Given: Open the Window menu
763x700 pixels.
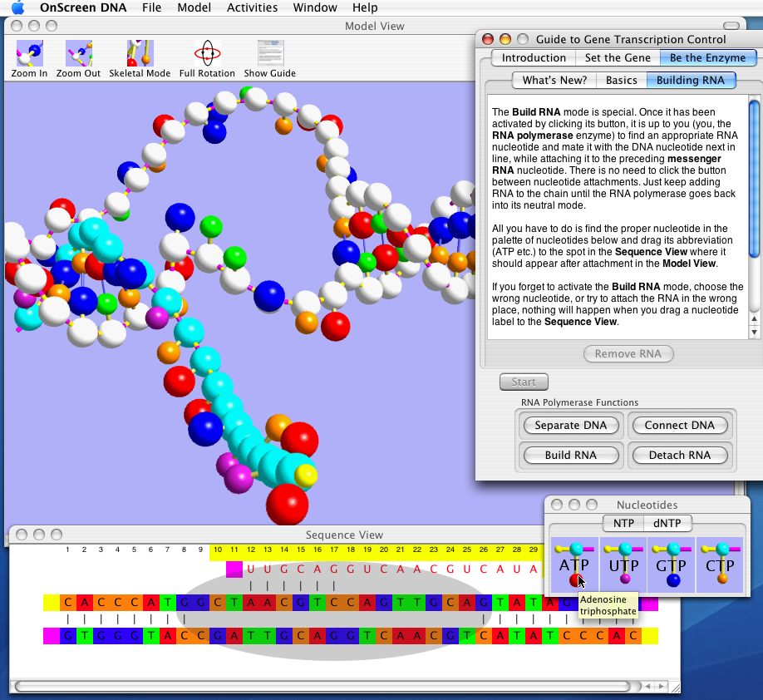Looking at the screenshot, I should 315,7.
